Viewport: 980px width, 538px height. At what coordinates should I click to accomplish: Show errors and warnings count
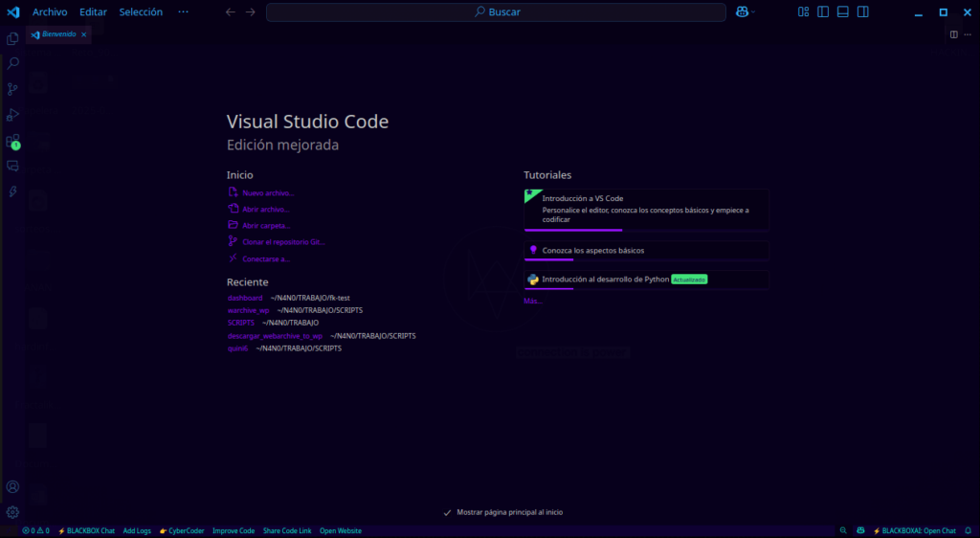[x=35, y=530]
